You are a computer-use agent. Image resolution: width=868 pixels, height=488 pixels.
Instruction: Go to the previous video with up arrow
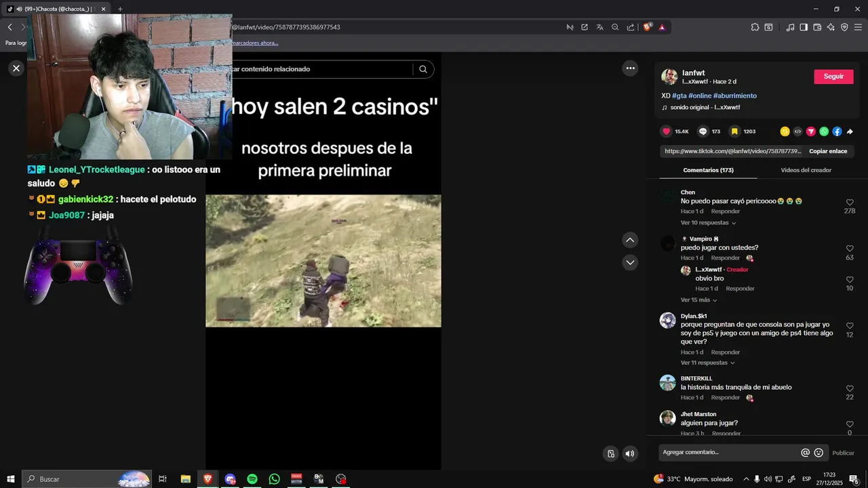point(630,240)
